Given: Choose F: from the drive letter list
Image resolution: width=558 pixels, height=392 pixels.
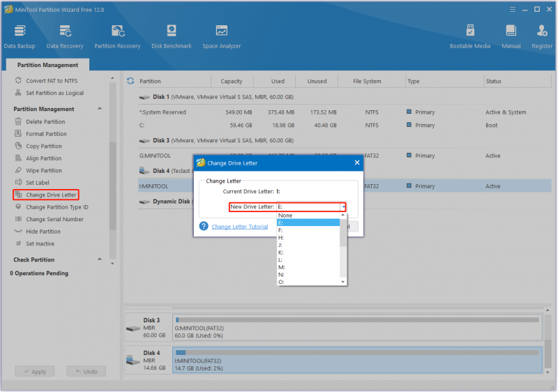Looking at the screenshot, I should (x=308, y=230).
